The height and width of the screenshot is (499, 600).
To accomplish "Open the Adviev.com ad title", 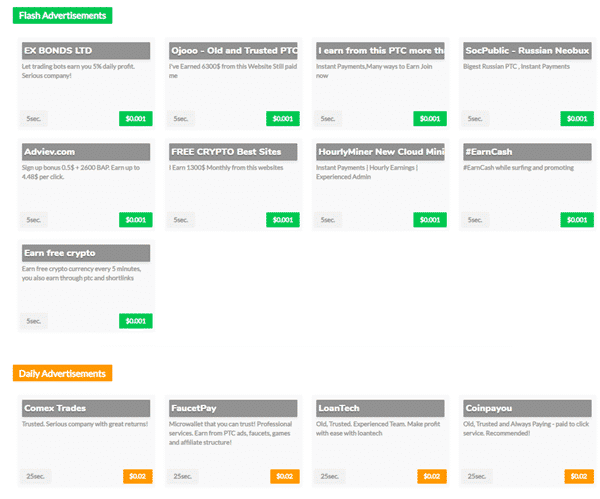I will (86, 152).
